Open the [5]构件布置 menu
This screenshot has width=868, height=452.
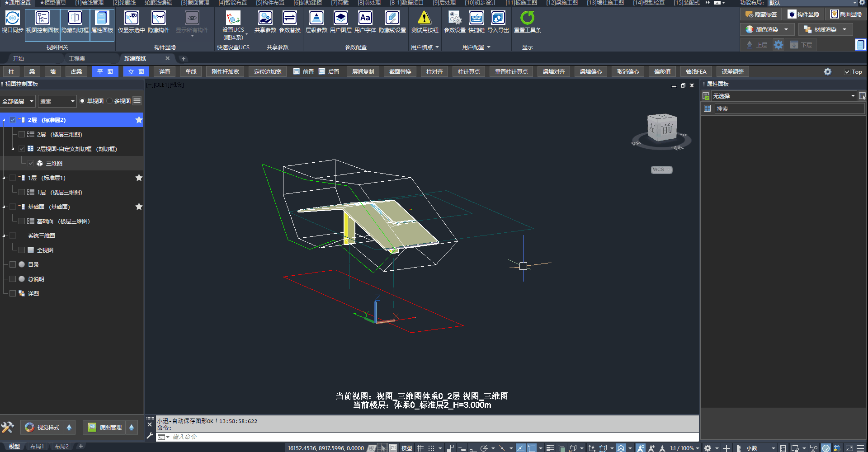(270, 3)
